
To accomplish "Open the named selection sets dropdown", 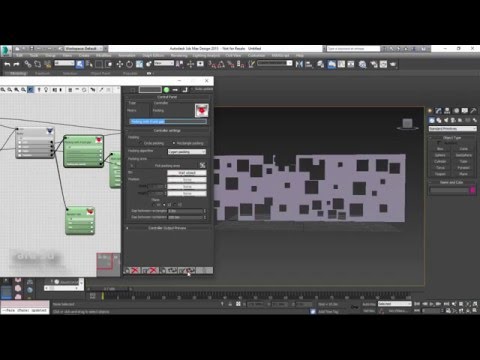I will (275, 63).
